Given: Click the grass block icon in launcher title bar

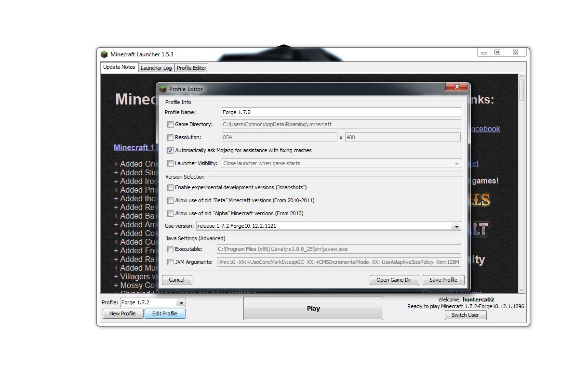Looking at the screenshot, I should [x=104, y=54].
